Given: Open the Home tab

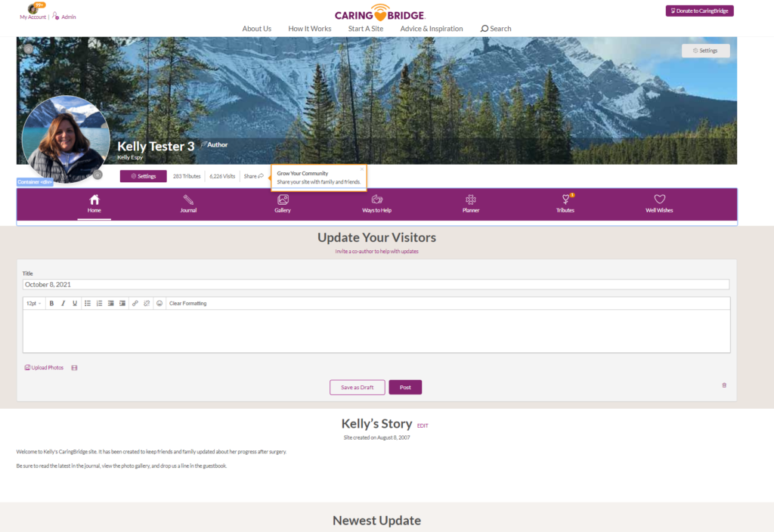Looking at the screenshot, I should click(x=94, y=204).
